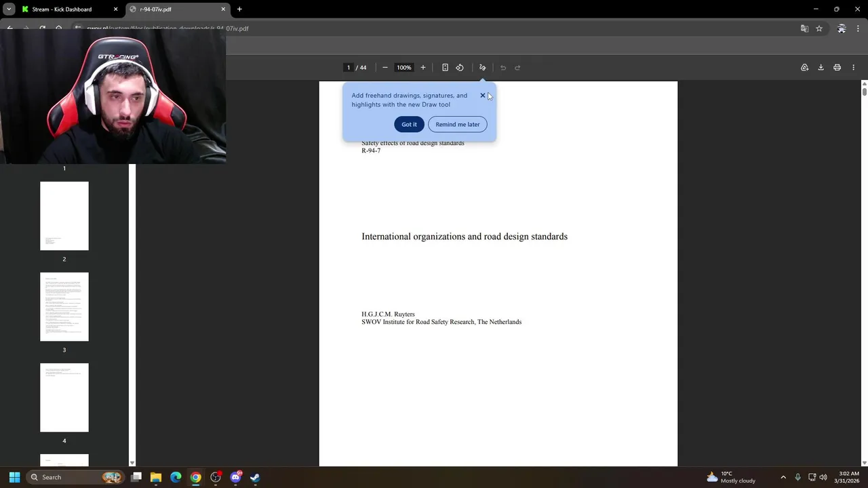Screen dimensions: 868x488
Task: Open OBS Studio from taskbar
Action: pos(216,477)
